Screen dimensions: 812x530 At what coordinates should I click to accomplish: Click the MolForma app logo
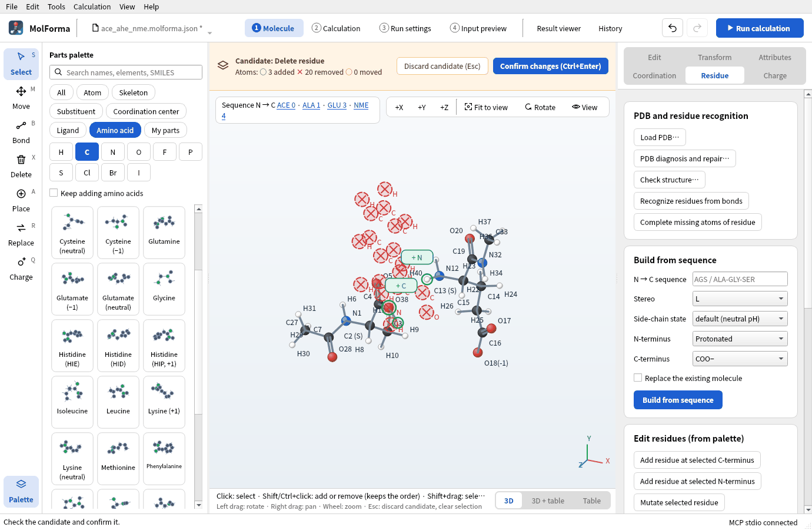pyautogui.click(x=16, y=28)
